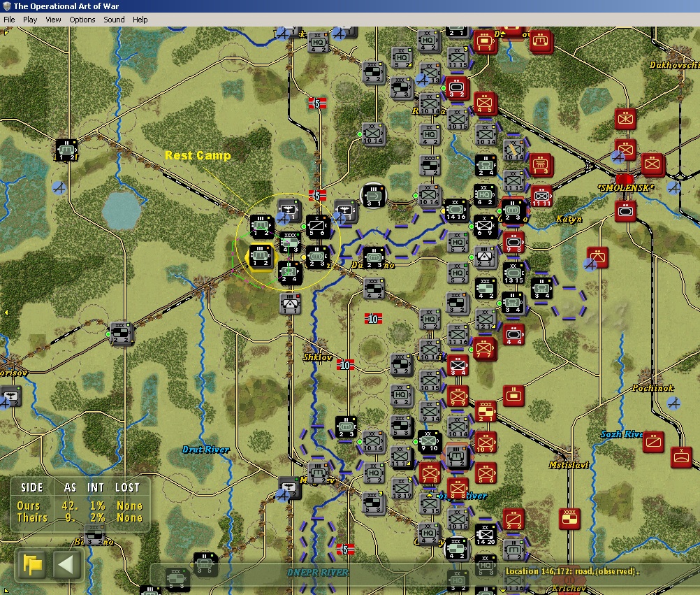The image size is (700, 595).
Task: Select the X brigade 5-6 counter
Action: (317, 227)
